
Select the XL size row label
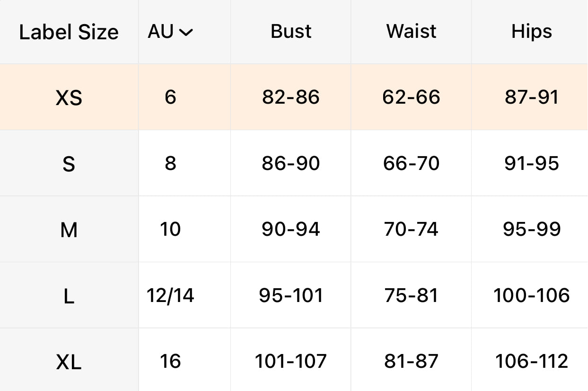[69, 363]
